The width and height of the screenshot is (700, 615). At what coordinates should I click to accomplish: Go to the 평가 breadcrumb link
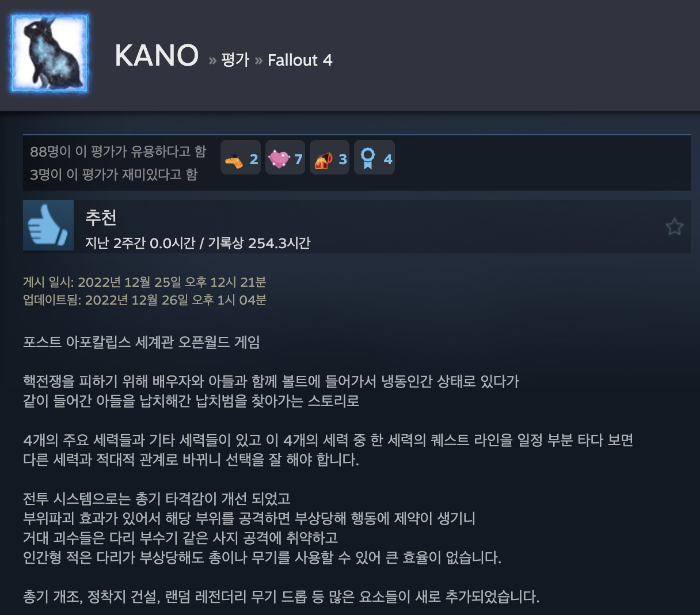click(x=235, y=60)
